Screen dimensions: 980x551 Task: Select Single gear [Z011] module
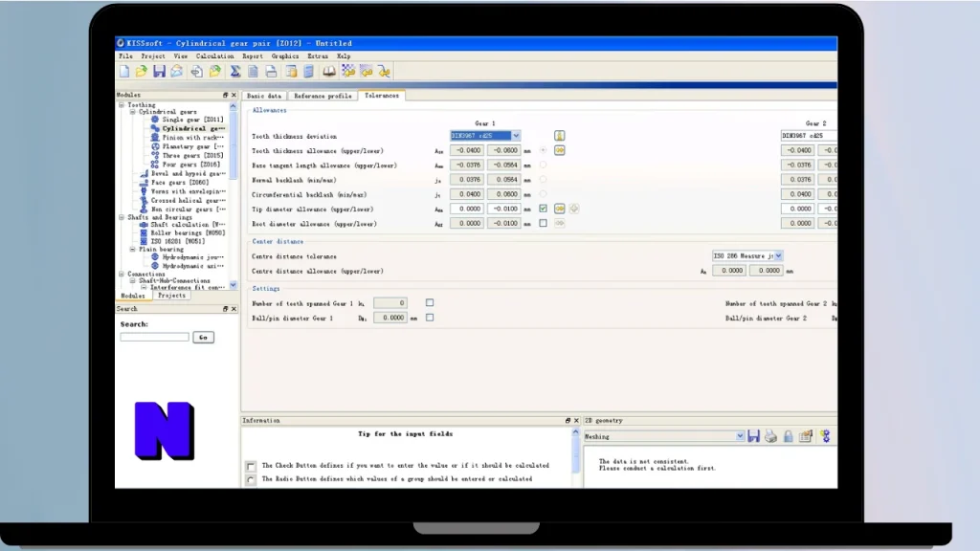coord(192,120)
